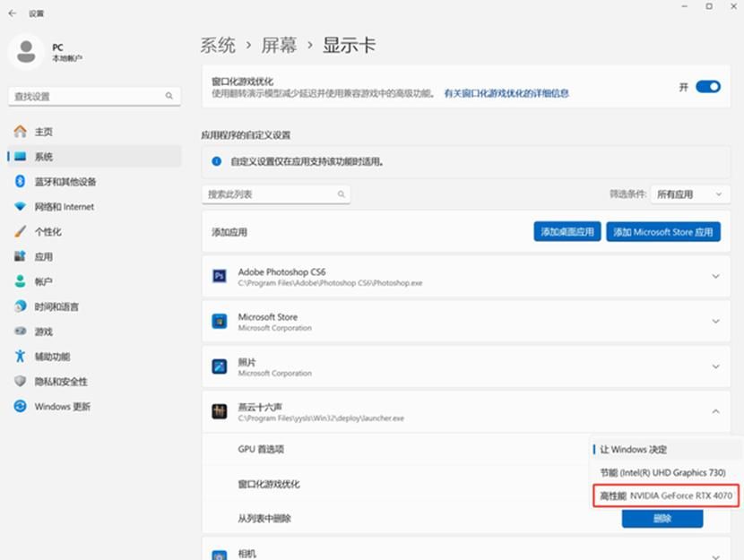Expand 相机 row chevron
This screenshot has height=560, width=744.
[x=715, y=556]
